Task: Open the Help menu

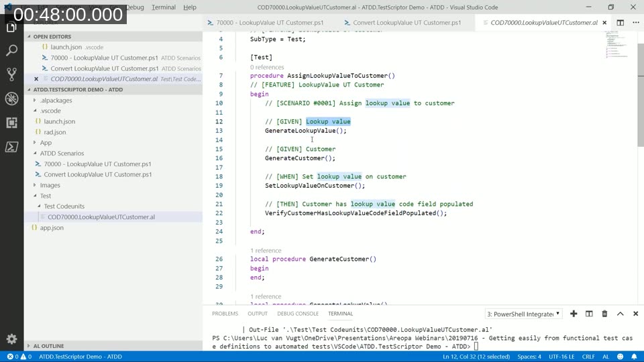Action: coord(190,7)
